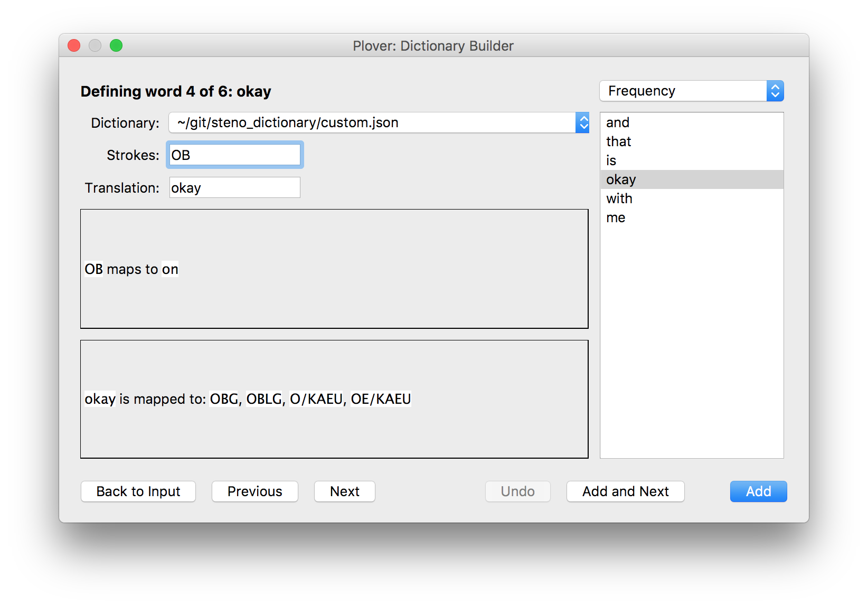Viewport: 868px width, 607px height.
Task: Click inside the Strokes input field
Action: tap(234, 155)
